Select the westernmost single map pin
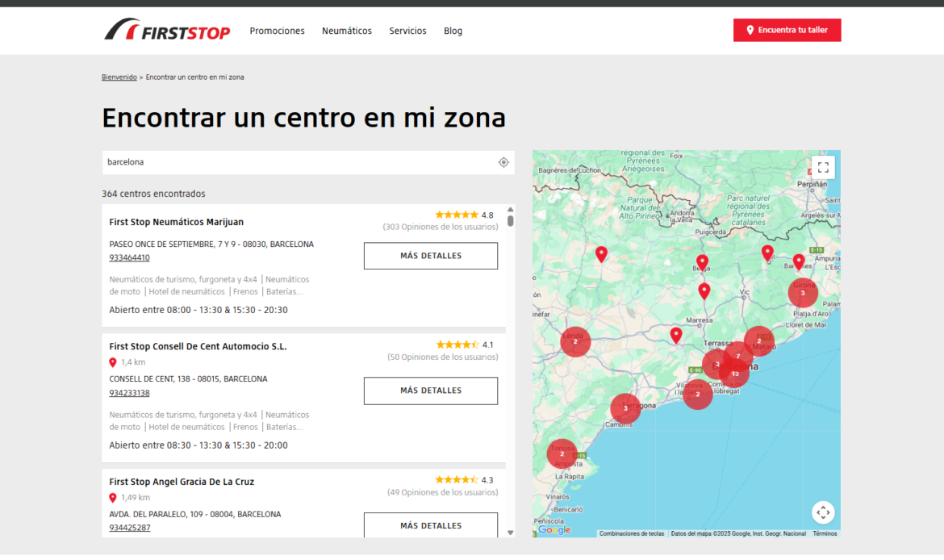944x560 pixels. [x=601, y=254]
